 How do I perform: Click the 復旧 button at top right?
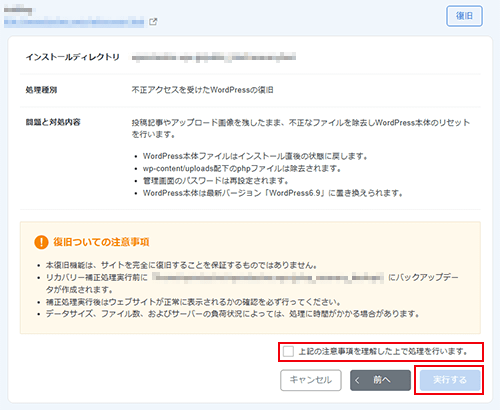coord(464,16)
